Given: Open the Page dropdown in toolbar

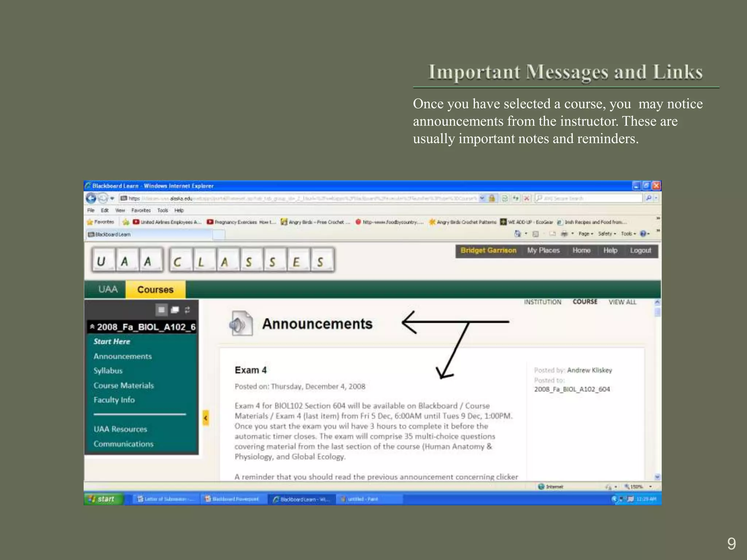Looking at the screenshot, I should click(585, 234).
